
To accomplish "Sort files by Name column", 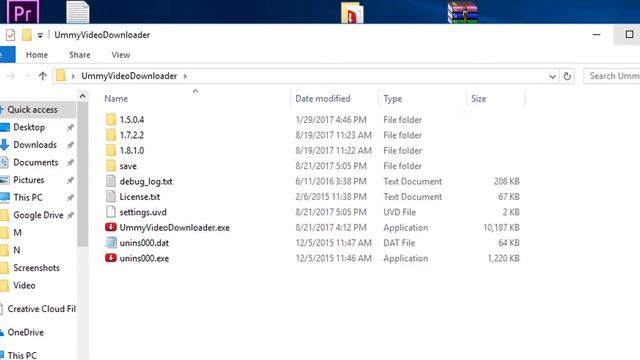I will coord(116,99).
